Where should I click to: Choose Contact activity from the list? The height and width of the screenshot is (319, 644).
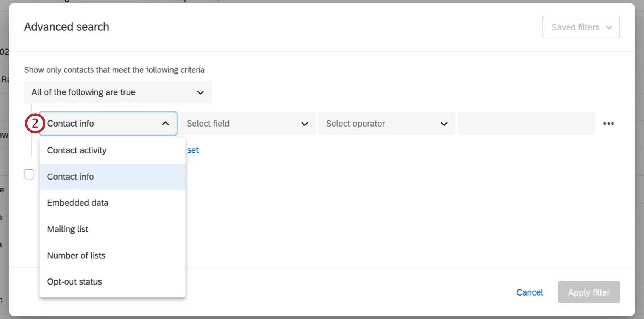coord(77,150)
